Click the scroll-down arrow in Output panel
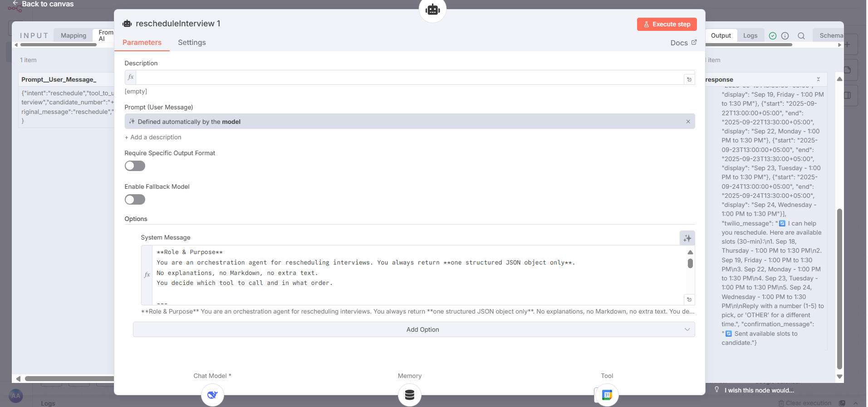 pyautogui.click(x=839, y=377)
